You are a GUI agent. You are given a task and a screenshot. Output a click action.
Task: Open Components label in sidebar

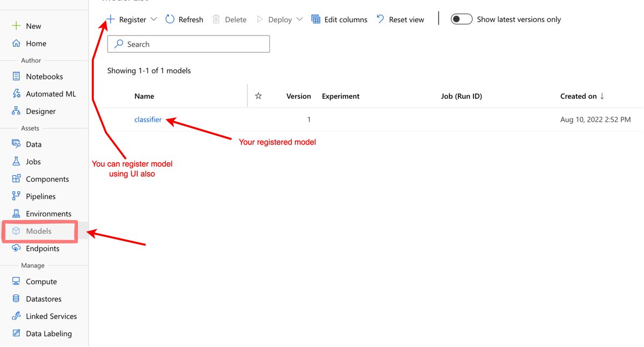(x=47, y=179)
